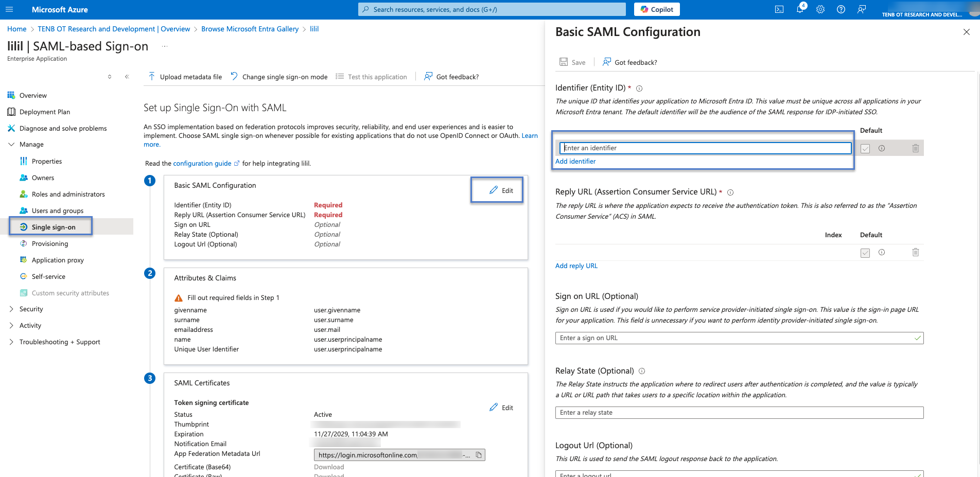The image size is (980, 477).
Task: Expand the Security section in sidebar
Action: tap(11, 309)
